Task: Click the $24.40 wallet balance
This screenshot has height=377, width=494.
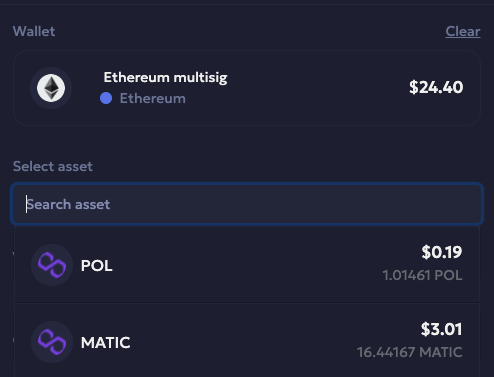Action: coord(436,87)
